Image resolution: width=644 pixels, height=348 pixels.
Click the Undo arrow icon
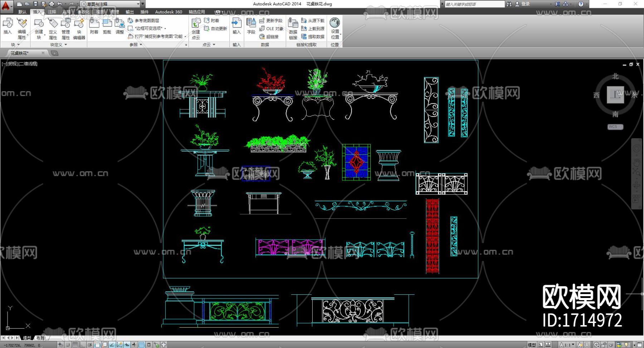59,4
